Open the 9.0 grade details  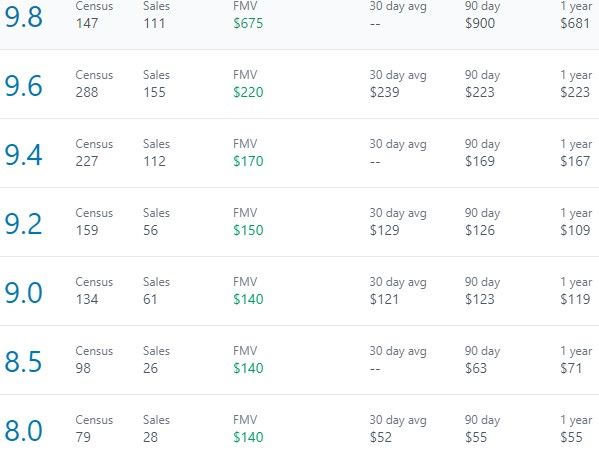pos(23,293)
